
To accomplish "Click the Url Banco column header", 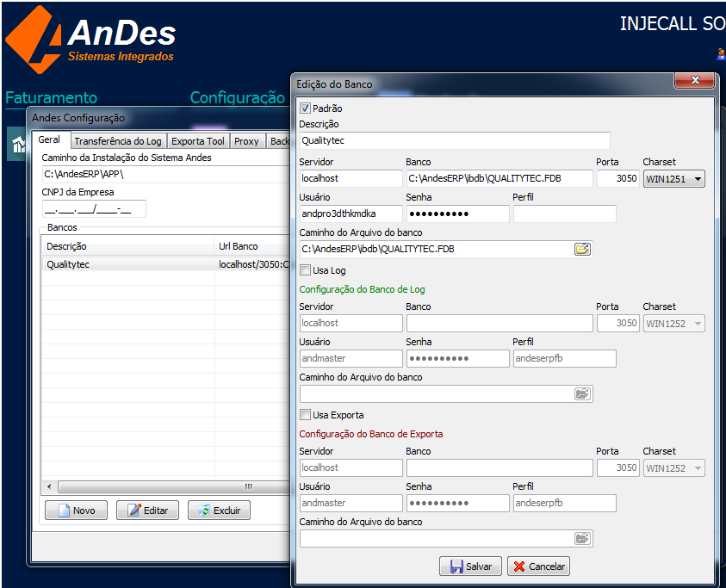I will point(253,246).
